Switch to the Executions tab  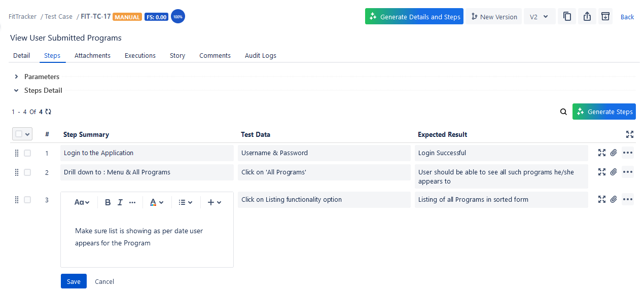click(x=140, y=55)
